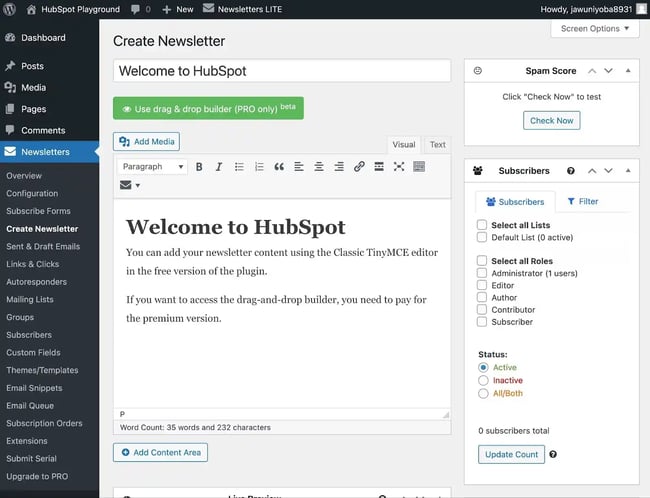Screen dimensions: 650x498
Task: Collapse the Spam Score panel
Action: (x=628, y=71)
